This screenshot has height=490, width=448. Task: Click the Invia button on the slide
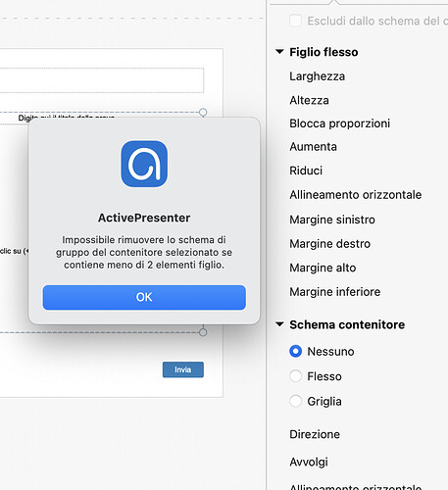[183, 369]
